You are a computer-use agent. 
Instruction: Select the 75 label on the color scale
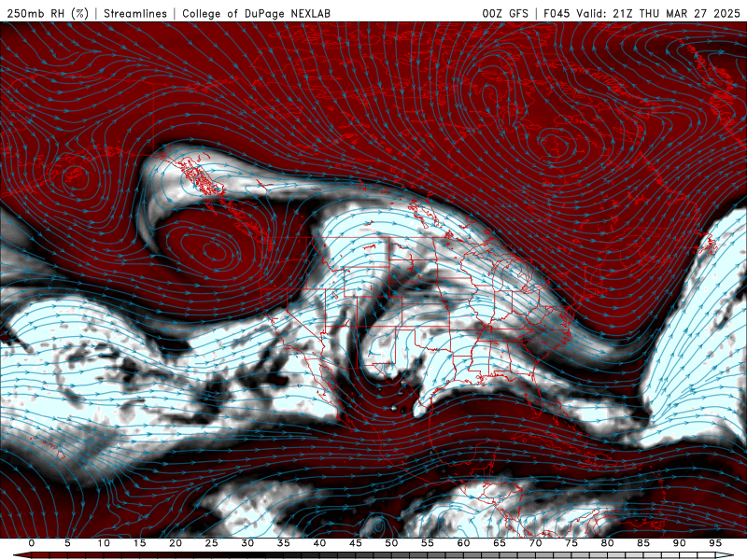tap(571, 543)
